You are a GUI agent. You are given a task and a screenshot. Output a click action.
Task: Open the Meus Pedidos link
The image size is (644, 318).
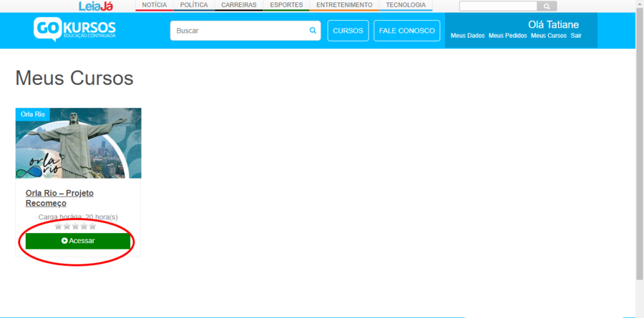tap(508, 36)
